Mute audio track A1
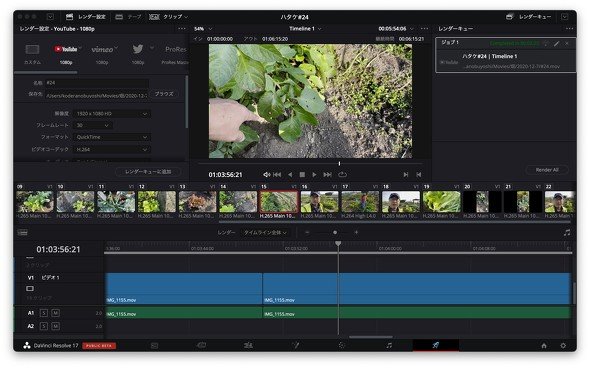The width and height of the screenshot is (590, 368). coord(55,313)
